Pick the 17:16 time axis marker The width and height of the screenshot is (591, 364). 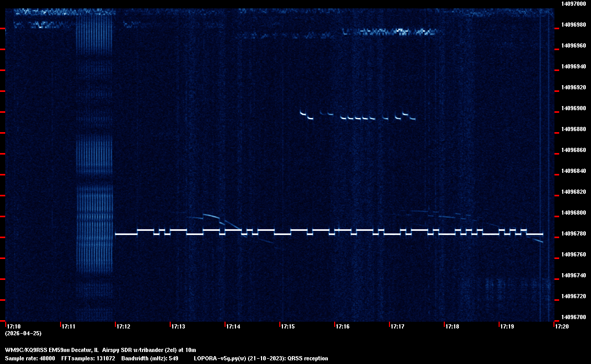[342, 327]
